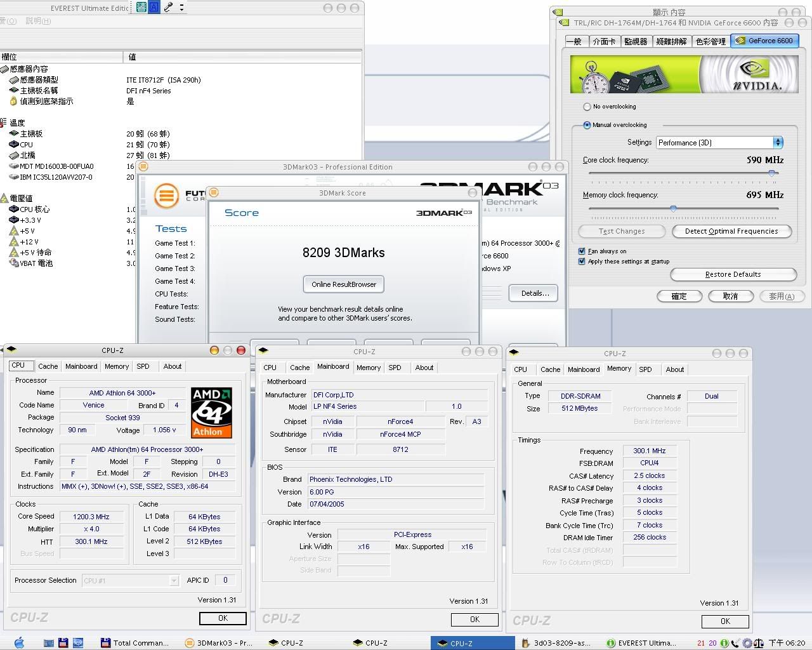Click the green IME language icon in floating bar
This screenshot has width=812, height=650.
(141, 8)
